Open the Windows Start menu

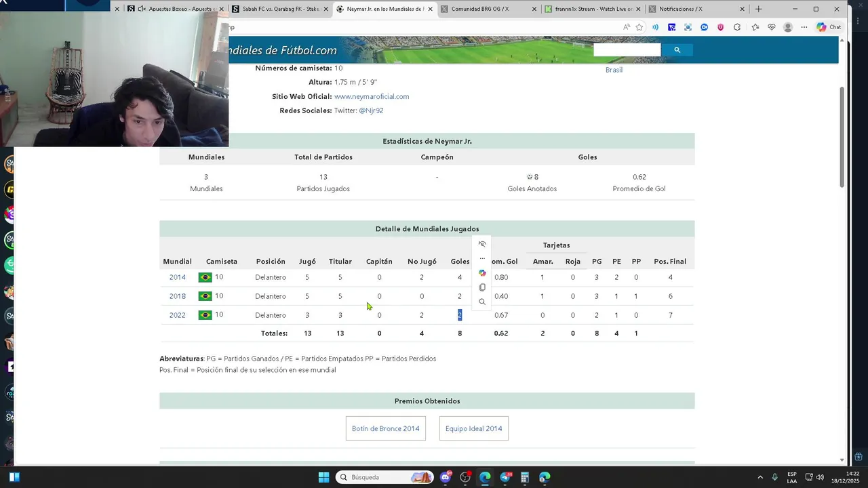coord(323,477)
